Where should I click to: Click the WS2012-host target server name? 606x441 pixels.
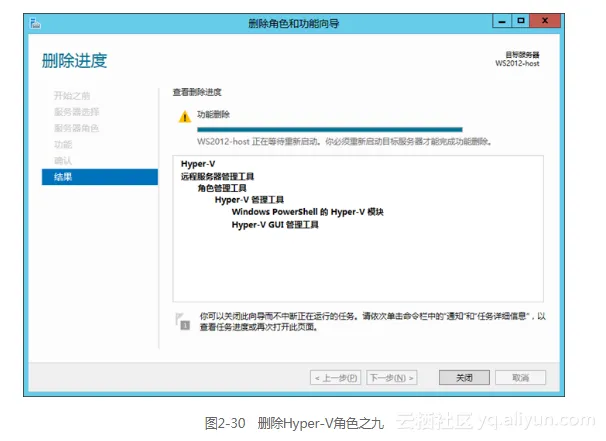(517, 63)
